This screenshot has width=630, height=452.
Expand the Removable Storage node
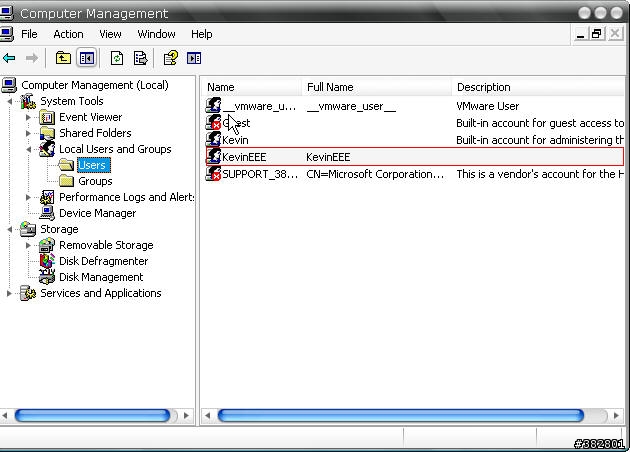tap(28, 245)
